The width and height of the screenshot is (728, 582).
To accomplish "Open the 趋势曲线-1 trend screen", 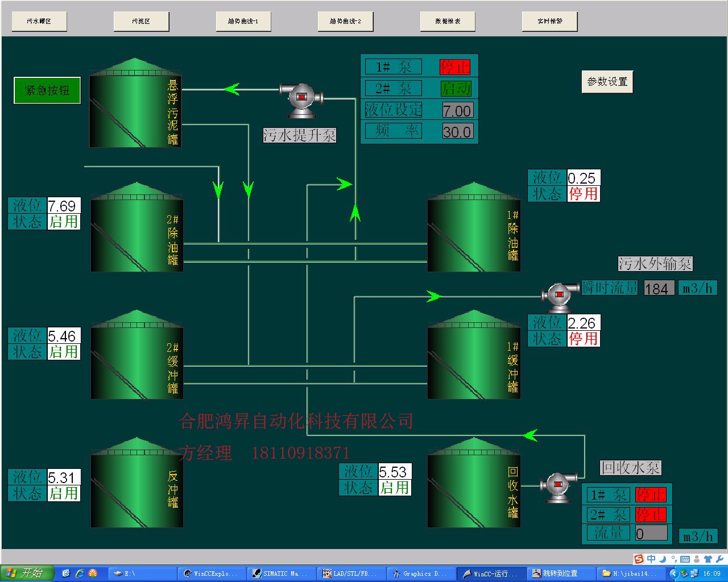I will (243, 22).
